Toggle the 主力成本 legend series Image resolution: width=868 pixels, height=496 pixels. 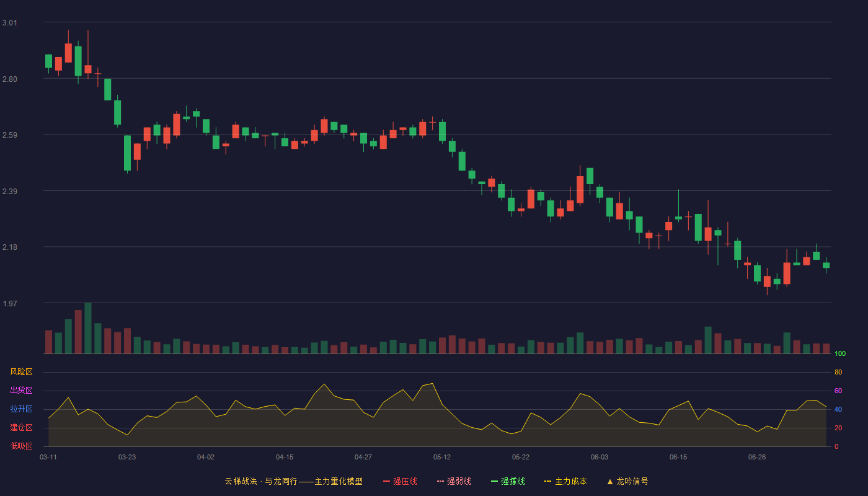[x=565, y=481]
